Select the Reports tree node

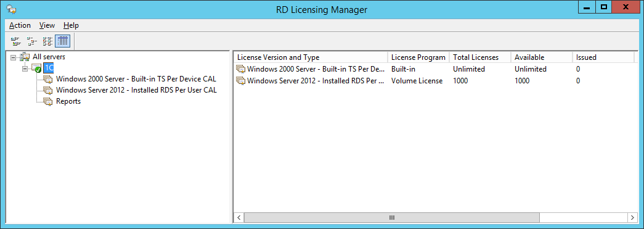click(x=68, y=101)
